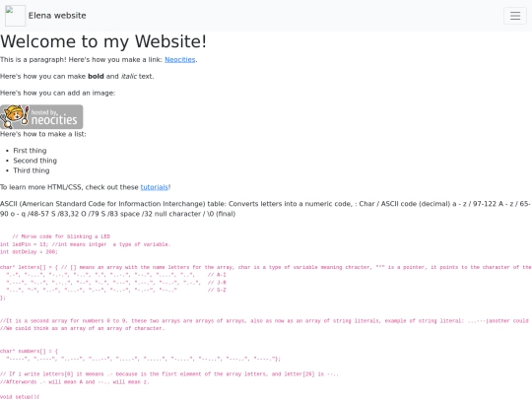Click the // S-Z comment in code

tap(217, 290)
